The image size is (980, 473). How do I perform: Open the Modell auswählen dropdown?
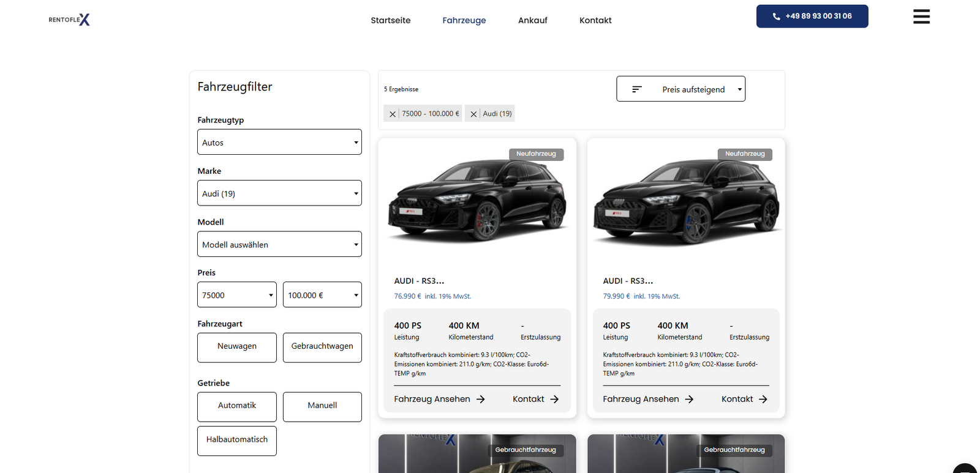click(279, 244)
